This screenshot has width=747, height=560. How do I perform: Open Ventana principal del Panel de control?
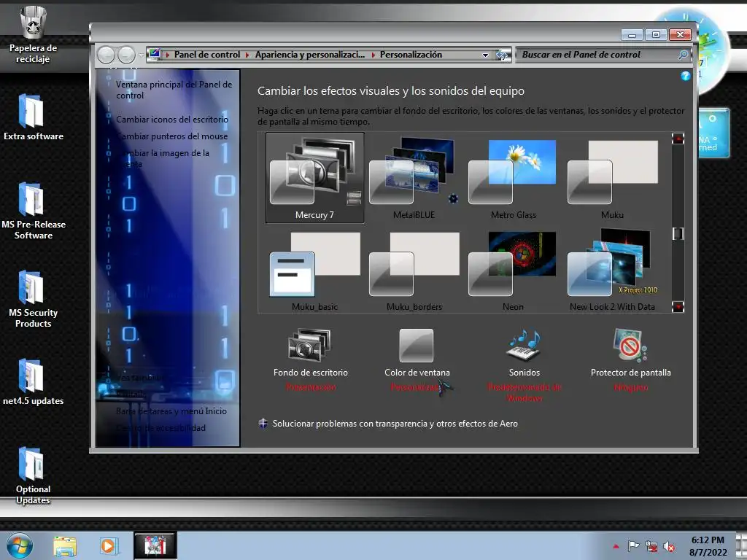(x=174, y=90)
